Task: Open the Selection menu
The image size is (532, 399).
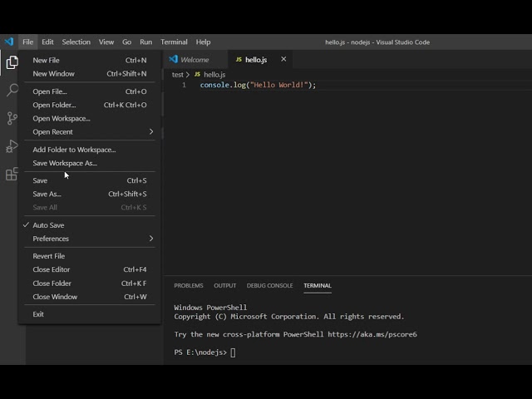Action: click(76, 42)
